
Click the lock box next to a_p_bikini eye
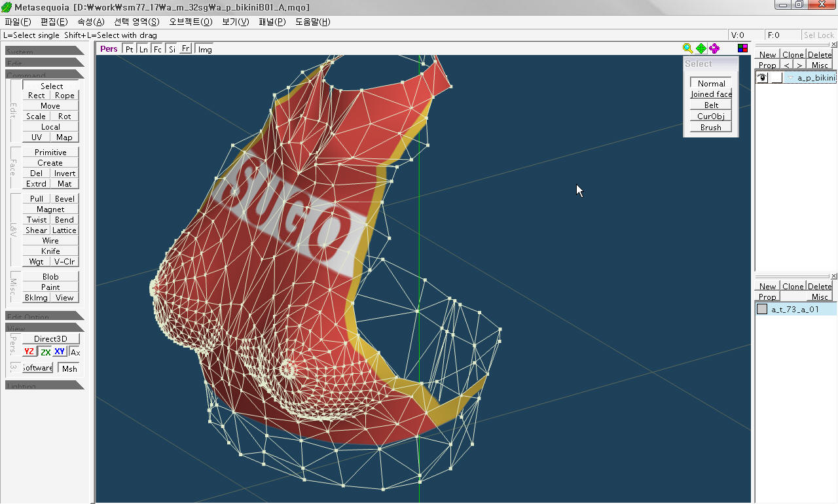(776, 77)
